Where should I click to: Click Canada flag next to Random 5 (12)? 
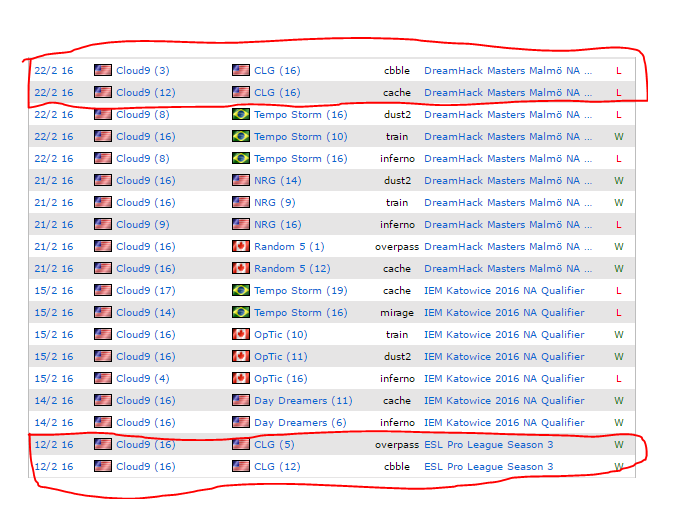[241, 268]
